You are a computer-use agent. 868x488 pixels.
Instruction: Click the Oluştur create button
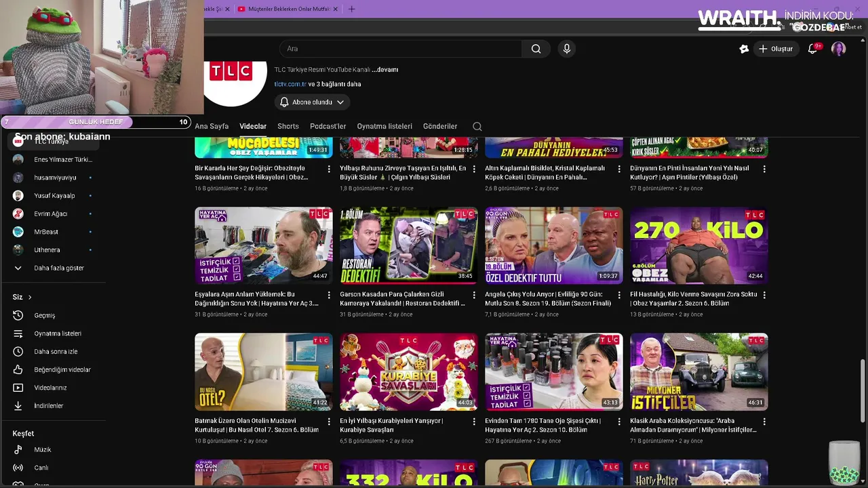click(775, 49)
